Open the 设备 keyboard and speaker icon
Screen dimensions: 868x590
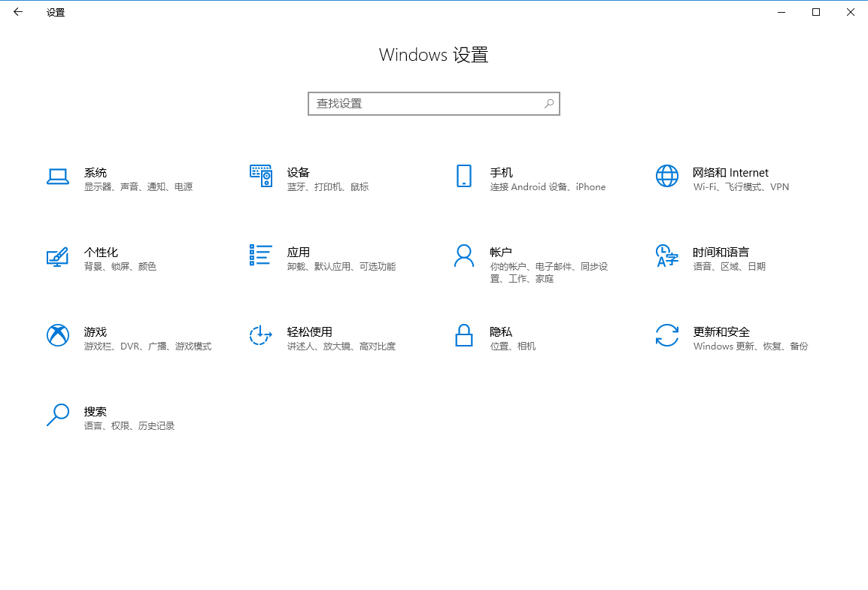pyautogui.click(x=261, y=176)
